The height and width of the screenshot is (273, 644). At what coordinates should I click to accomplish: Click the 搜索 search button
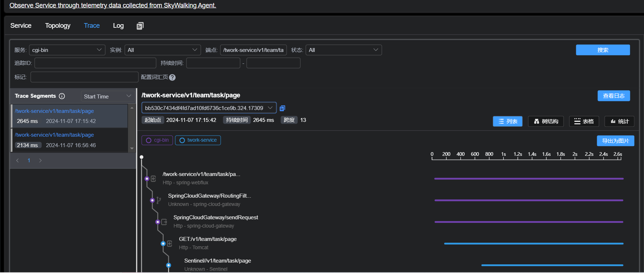[603, 50]
